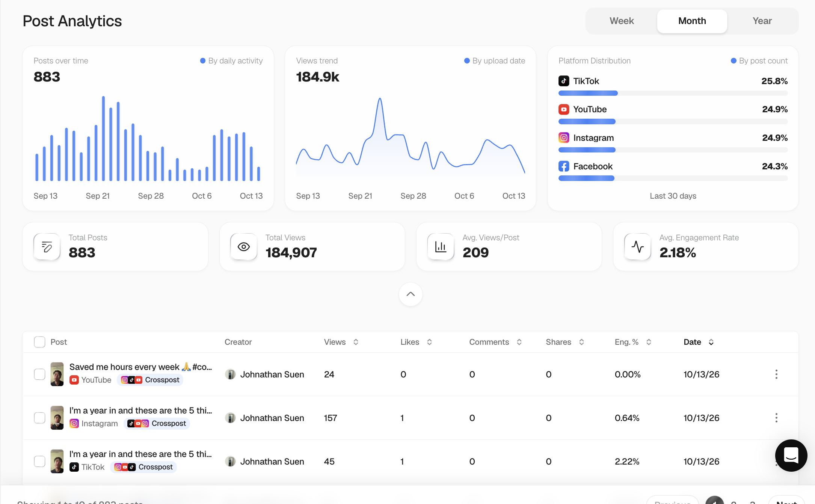Screen dimensions: 815x504
Task: Open more options for the 24-views post
Action: 776,374
